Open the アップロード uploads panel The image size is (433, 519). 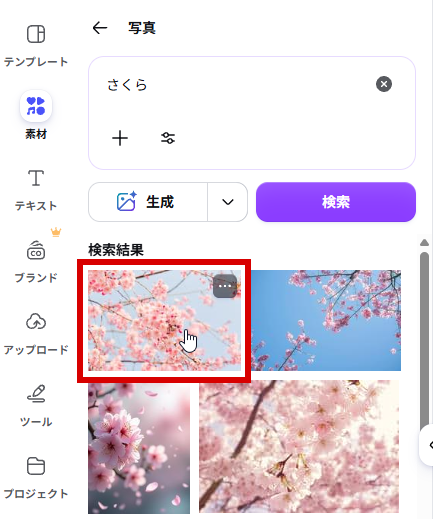point(36,334)
